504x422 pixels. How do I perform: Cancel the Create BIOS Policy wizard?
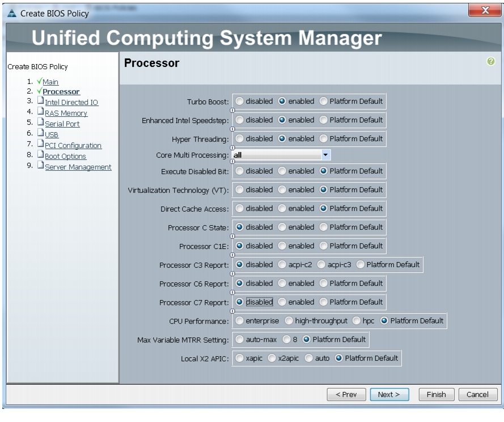click(x=478, y=394)
